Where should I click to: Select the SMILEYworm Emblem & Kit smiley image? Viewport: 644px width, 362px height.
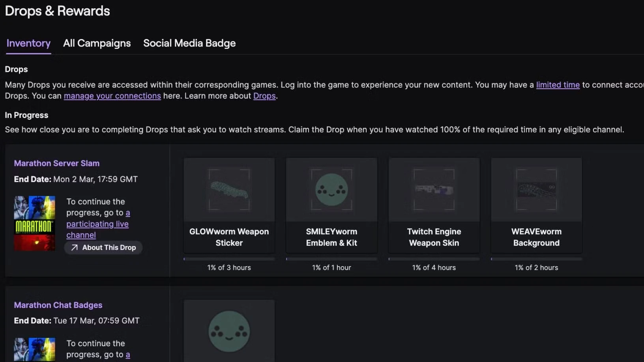coord(331,190)
